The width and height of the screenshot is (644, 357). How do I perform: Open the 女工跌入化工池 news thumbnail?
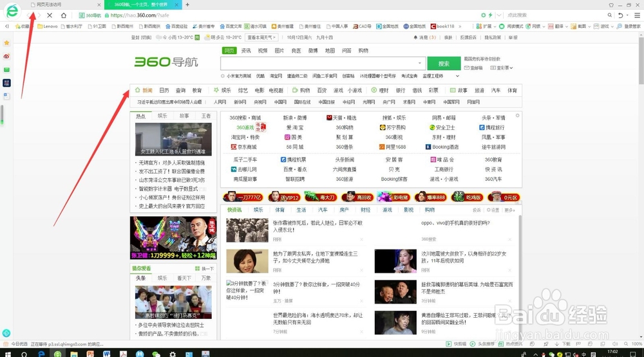point(173,139)
